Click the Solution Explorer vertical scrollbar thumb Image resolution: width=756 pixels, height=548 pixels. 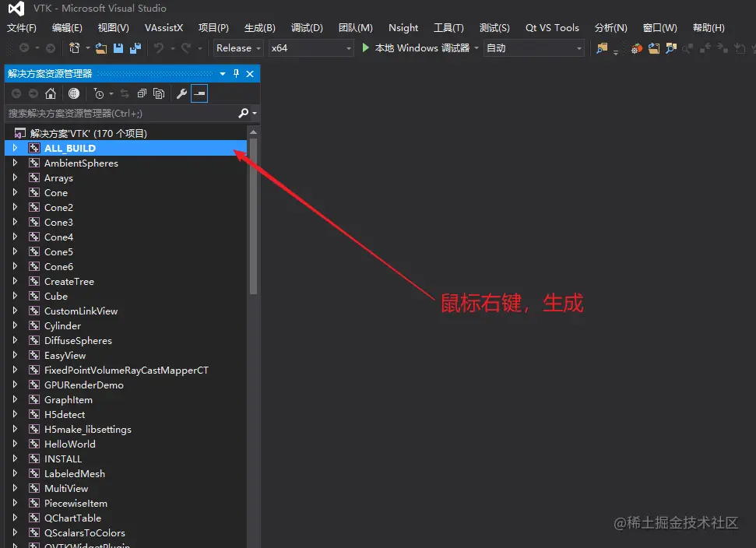pyautogui.click(x=254, y=216)
